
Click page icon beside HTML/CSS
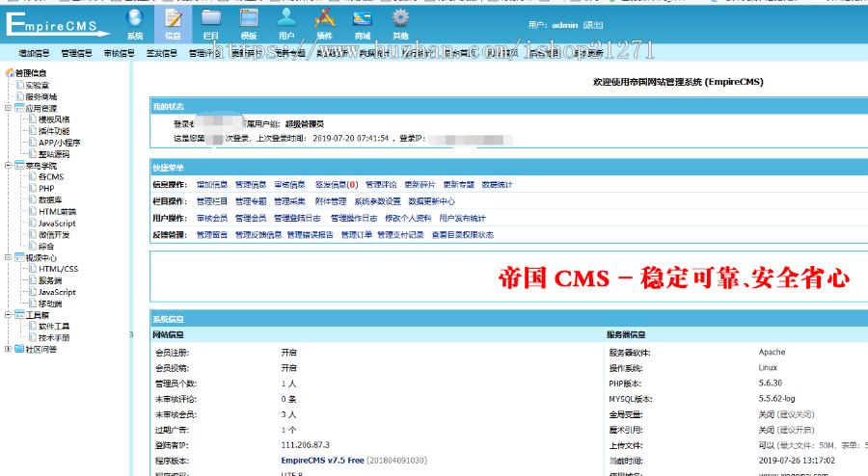[x=33, y=269]
